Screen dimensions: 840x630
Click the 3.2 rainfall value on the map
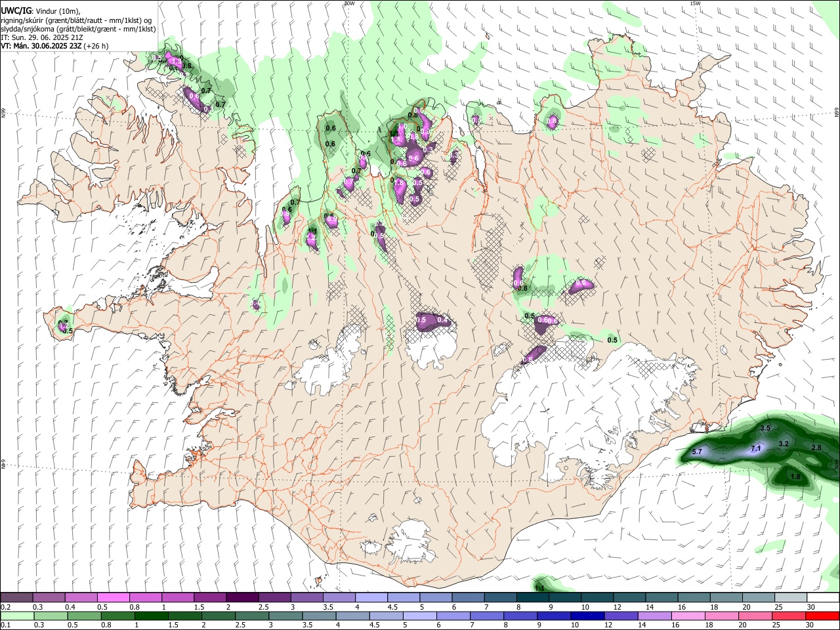tap(783, 444)
